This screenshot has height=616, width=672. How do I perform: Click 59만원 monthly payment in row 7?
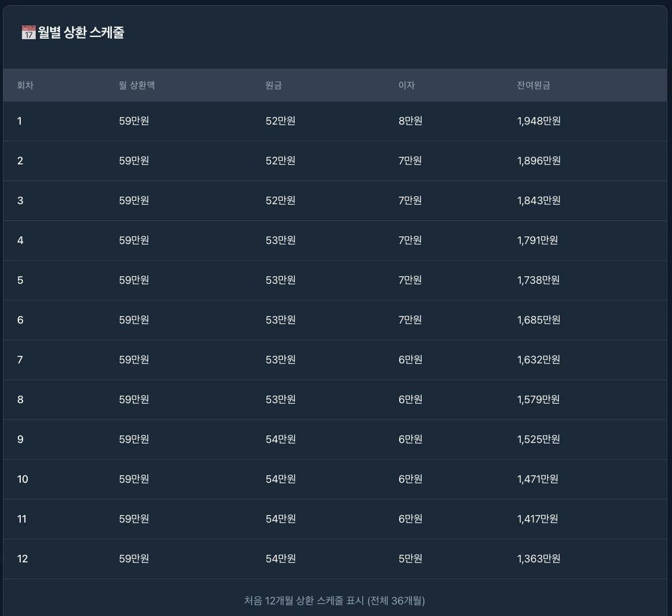(x=134, y=360)
